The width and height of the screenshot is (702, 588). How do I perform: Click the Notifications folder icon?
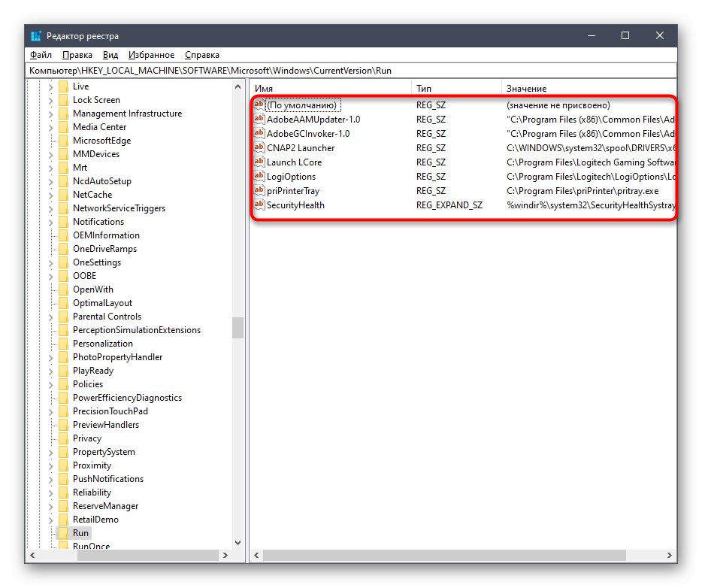point(62,221)
